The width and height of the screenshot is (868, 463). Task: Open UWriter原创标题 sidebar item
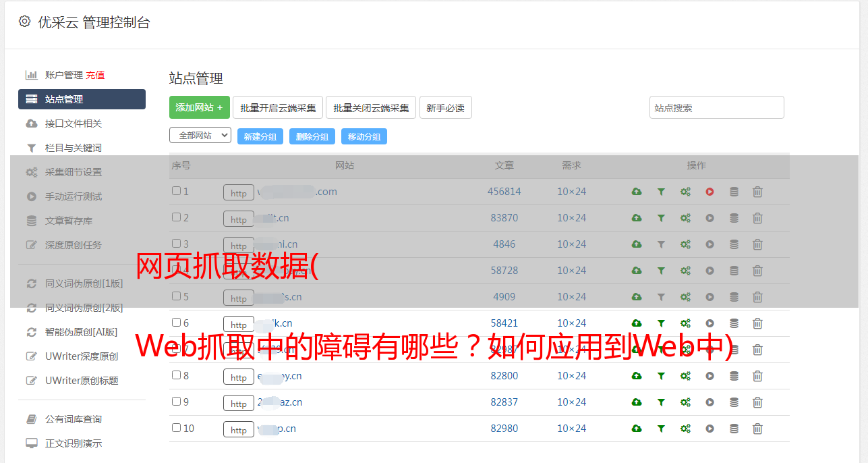[82, 381]
